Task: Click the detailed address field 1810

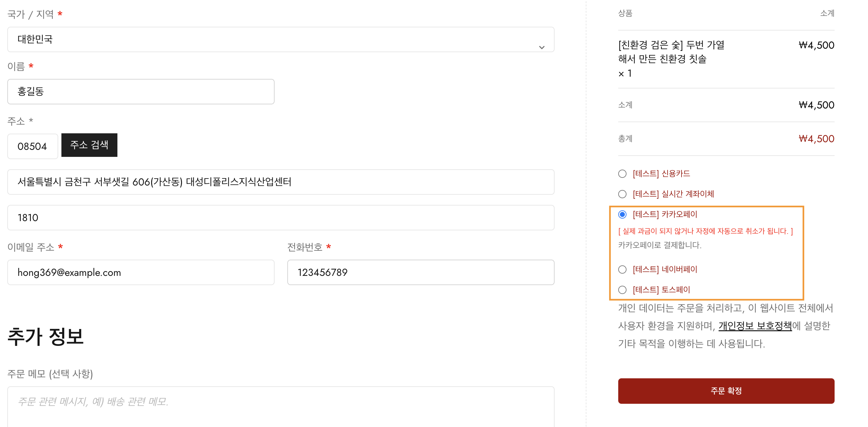Action: pyautogui.click(x=280, y=218)
